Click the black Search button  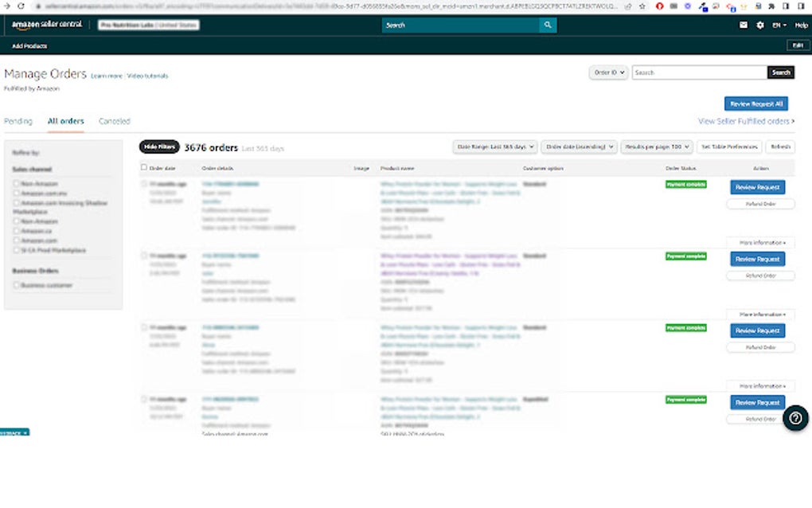[781, 72]
